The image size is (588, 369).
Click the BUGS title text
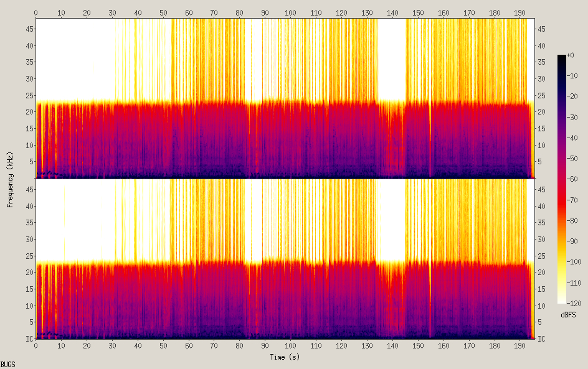tap(8, 364)
